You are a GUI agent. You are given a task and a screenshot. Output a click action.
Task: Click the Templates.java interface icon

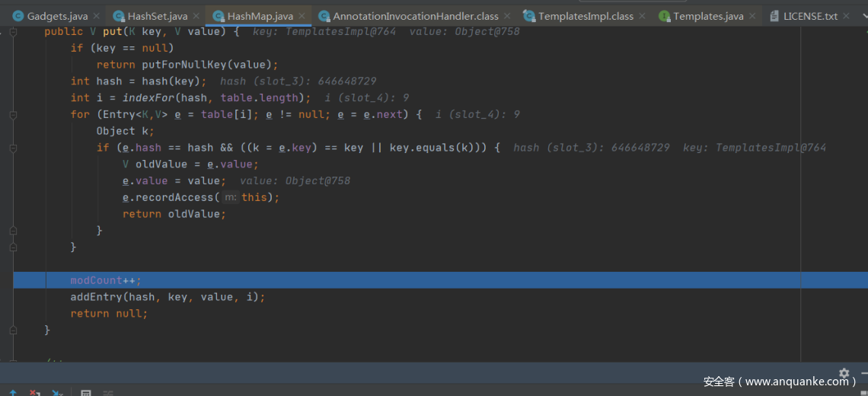[664, 16]
